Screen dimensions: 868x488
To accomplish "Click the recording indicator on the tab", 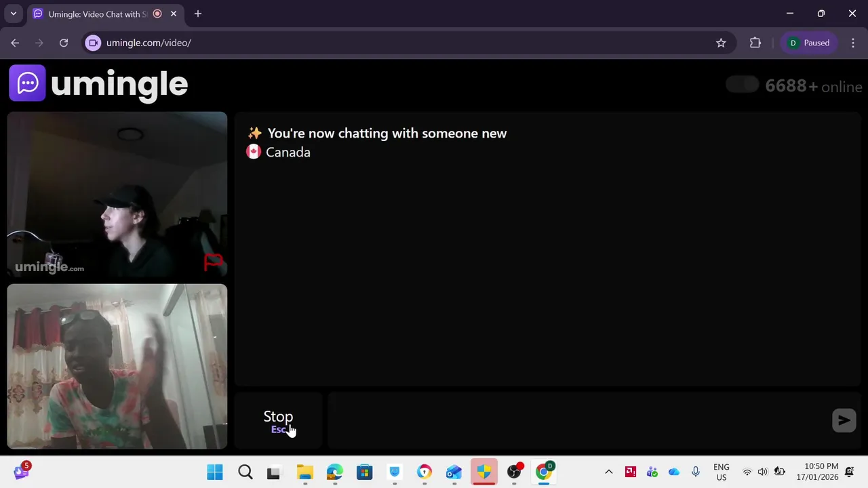I will 157,14.
